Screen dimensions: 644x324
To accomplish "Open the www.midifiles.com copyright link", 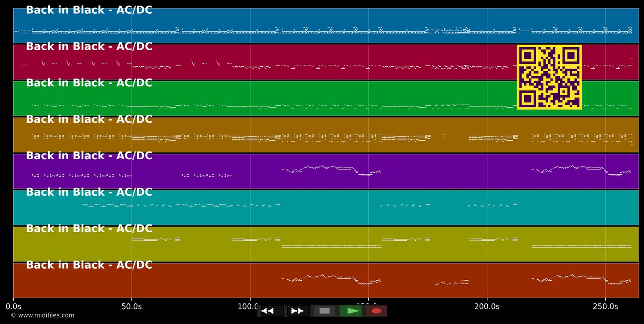I will pyautogui.click(x=42, y=315).
